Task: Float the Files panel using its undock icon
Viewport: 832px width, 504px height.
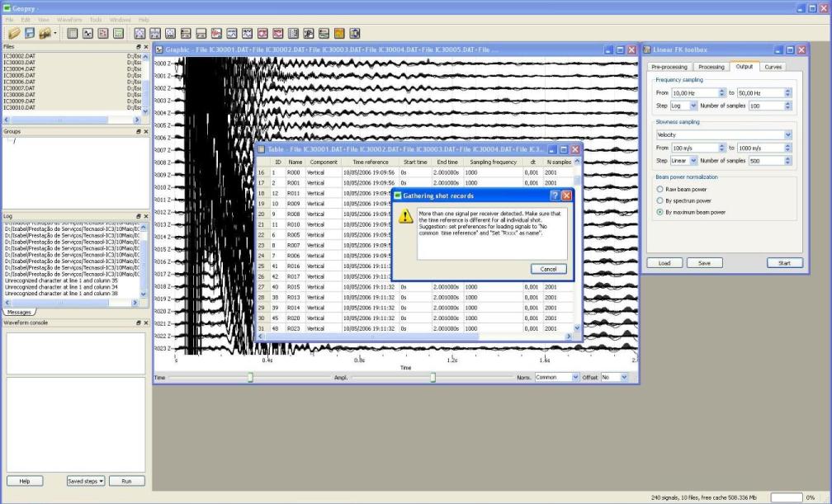Action: tap(139, 47)
